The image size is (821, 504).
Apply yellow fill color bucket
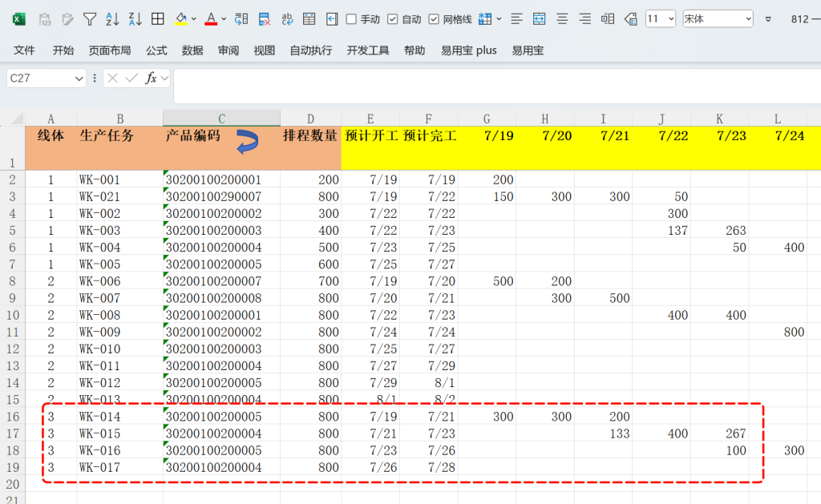point(181,19)
